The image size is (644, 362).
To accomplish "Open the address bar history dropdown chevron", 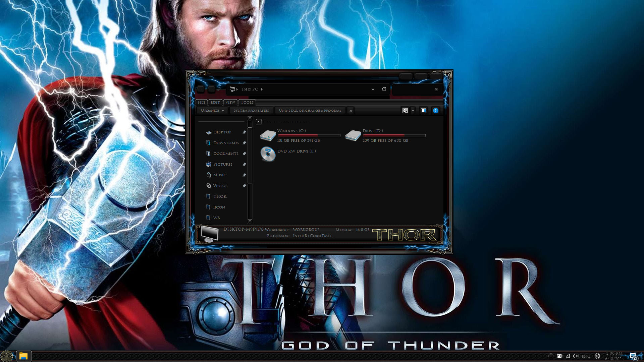I will click(373, 89).
